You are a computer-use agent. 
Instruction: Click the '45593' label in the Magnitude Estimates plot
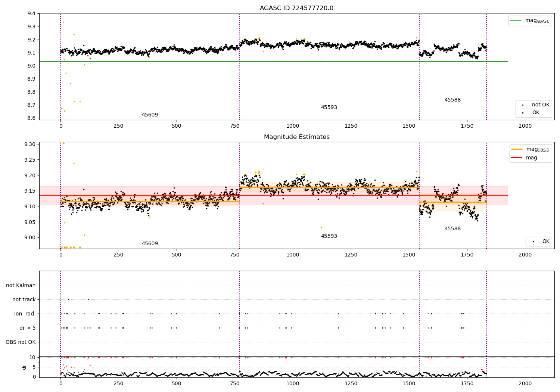(x=329, y=236)
